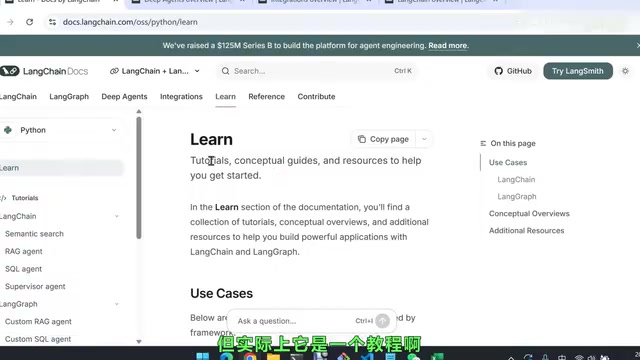Switch to Integrations overview browser tab
The width and height of the screenshot is (640, 360).
(314, 2)
